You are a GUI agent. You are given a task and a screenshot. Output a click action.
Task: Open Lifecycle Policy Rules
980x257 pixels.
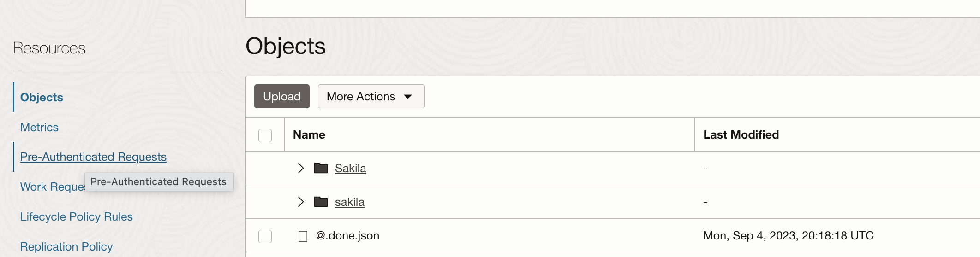76,216
